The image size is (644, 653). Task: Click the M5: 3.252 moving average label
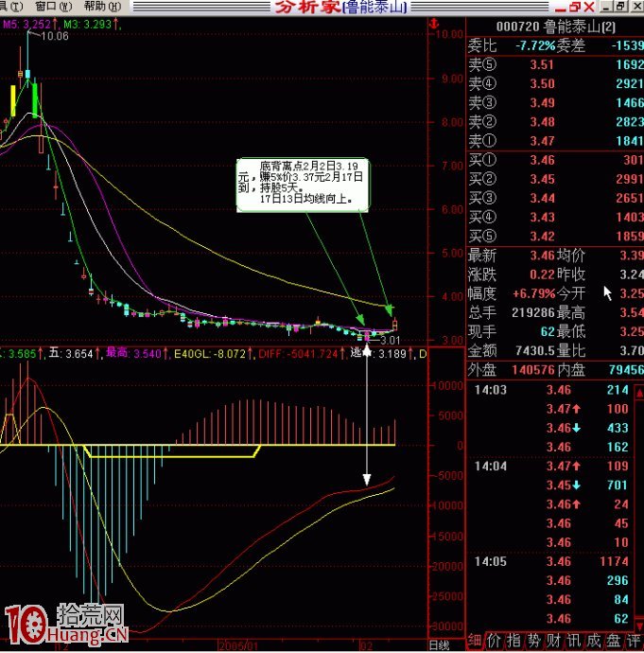(30, 25)
